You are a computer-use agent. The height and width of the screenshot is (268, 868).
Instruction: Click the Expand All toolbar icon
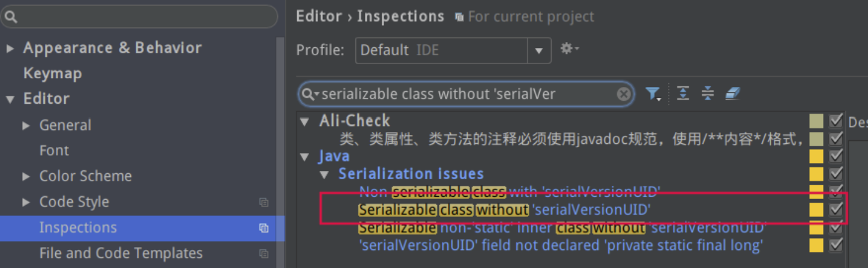683,94
